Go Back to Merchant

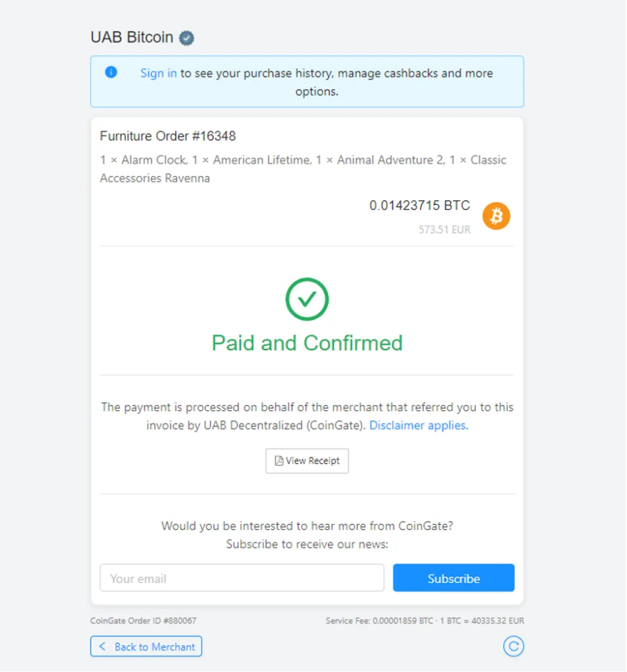click(146, 646)
